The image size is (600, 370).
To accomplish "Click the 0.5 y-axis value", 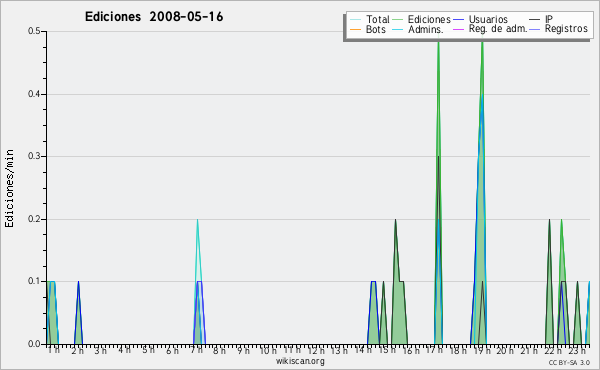I will (x=34, y=31).
